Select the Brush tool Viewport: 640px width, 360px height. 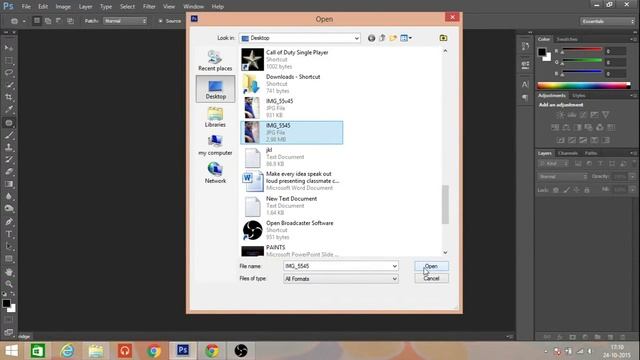tap(9, 135)
